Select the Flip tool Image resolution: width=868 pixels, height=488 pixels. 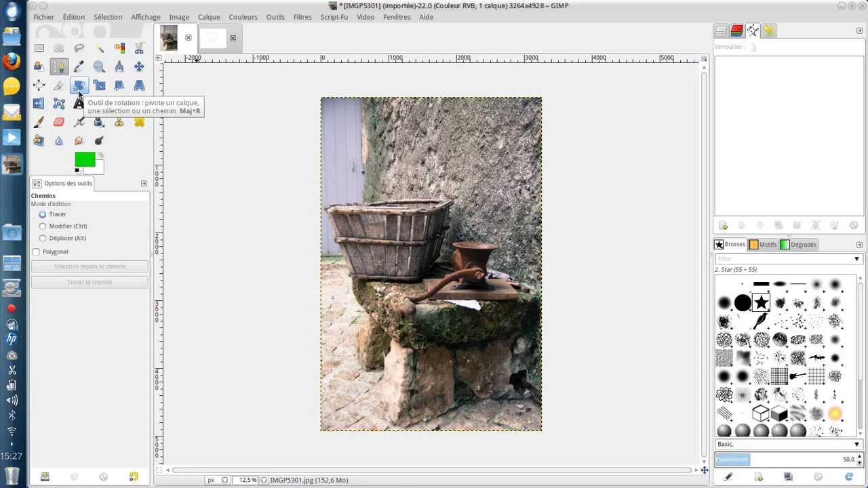click(x=39, y=104)
